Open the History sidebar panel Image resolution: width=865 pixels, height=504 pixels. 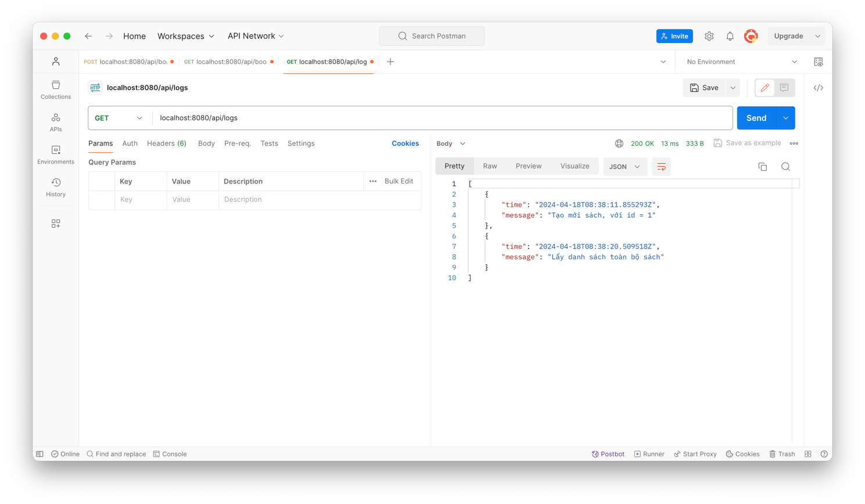[x=56, y=187]
